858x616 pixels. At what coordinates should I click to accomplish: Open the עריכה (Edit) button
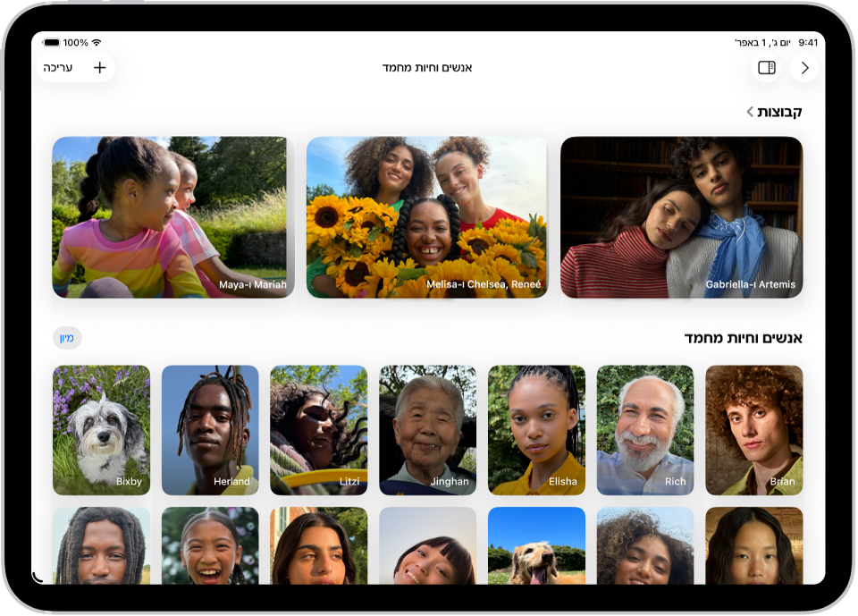(x=58, y=68)
